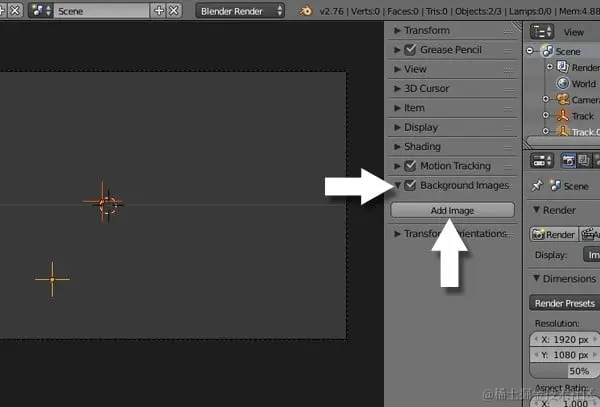Add a new scene with plus icon
Viewport: 600px width, 407px height.
pos(159,11)
